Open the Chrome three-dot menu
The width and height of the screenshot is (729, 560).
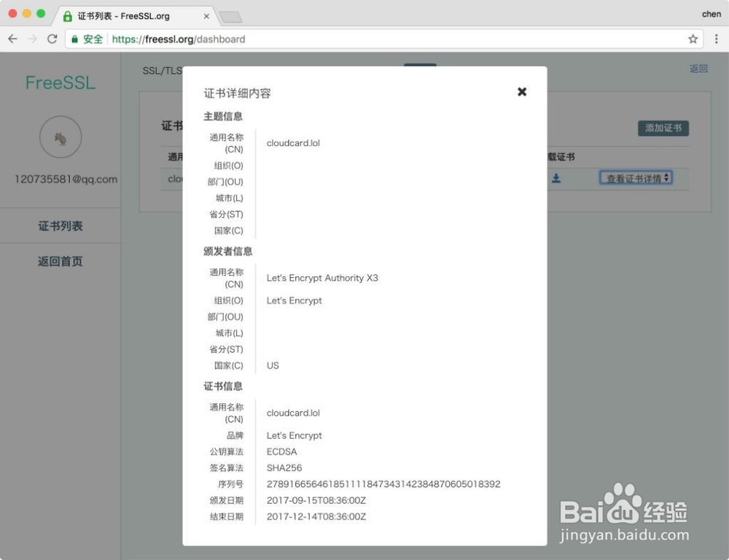point(716,39)
